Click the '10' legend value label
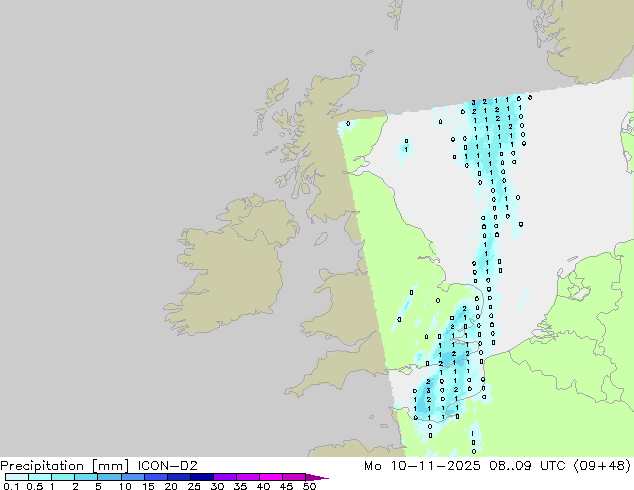 tap(125, 486)
